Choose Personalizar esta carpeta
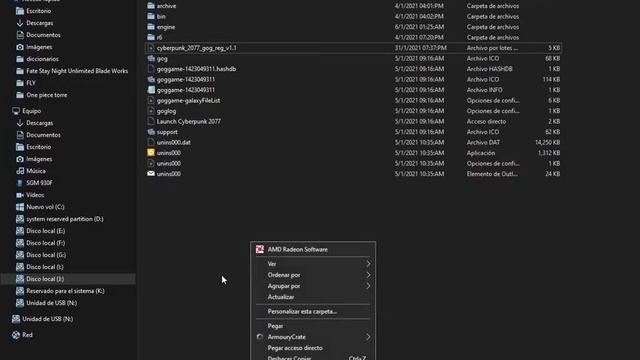The image size is (640, 360). (x=313, y=311)
